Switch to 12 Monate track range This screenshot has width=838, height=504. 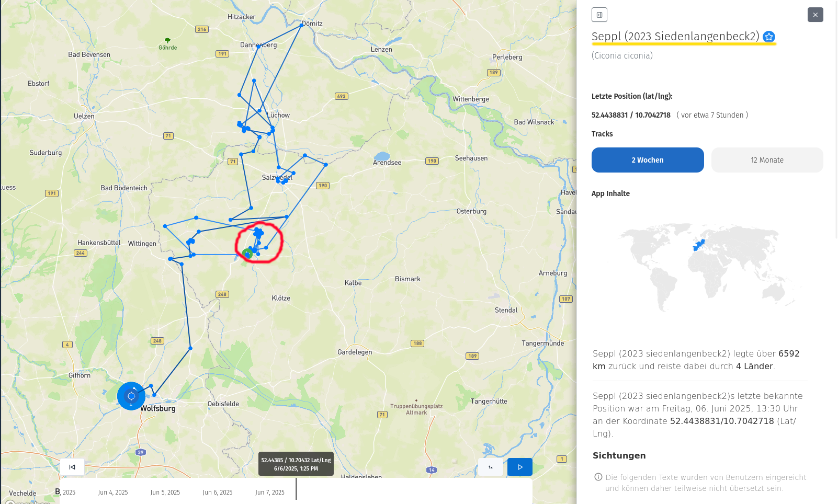tap(767, 160)
